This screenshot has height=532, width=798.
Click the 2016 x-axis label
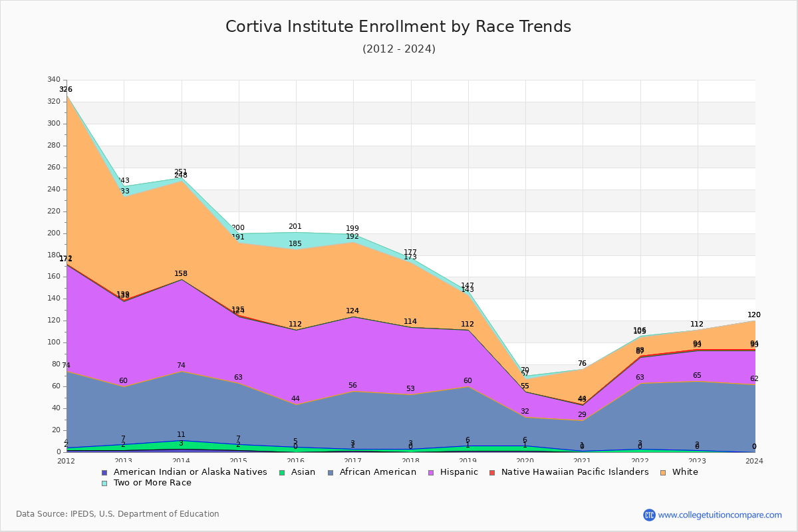pos(296,461)
